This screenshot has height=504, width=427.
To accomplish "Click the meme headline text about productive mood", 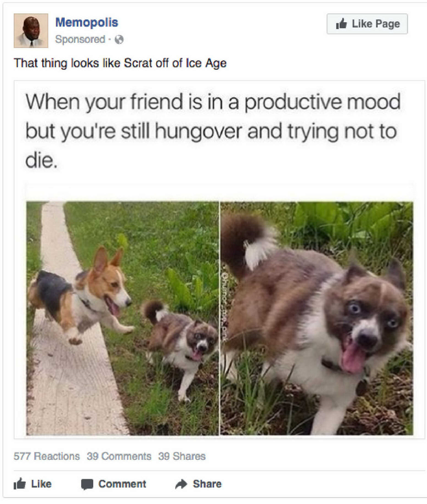I will click(x=213, y=131).
